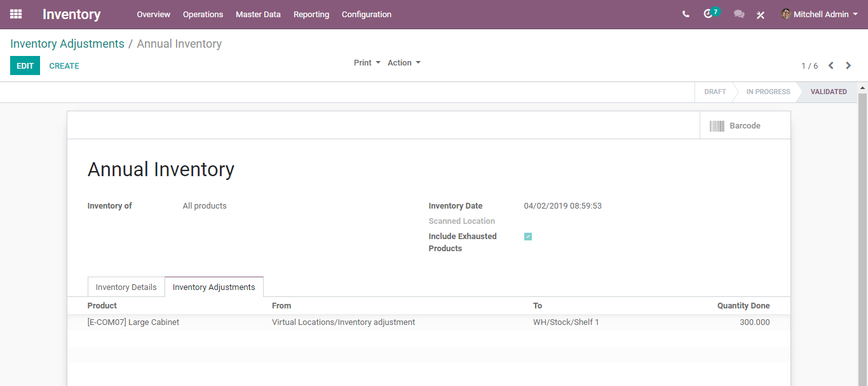Click the Inventory of label
Image resolution: width=868 pixels, height=386 pixels.
110,205
